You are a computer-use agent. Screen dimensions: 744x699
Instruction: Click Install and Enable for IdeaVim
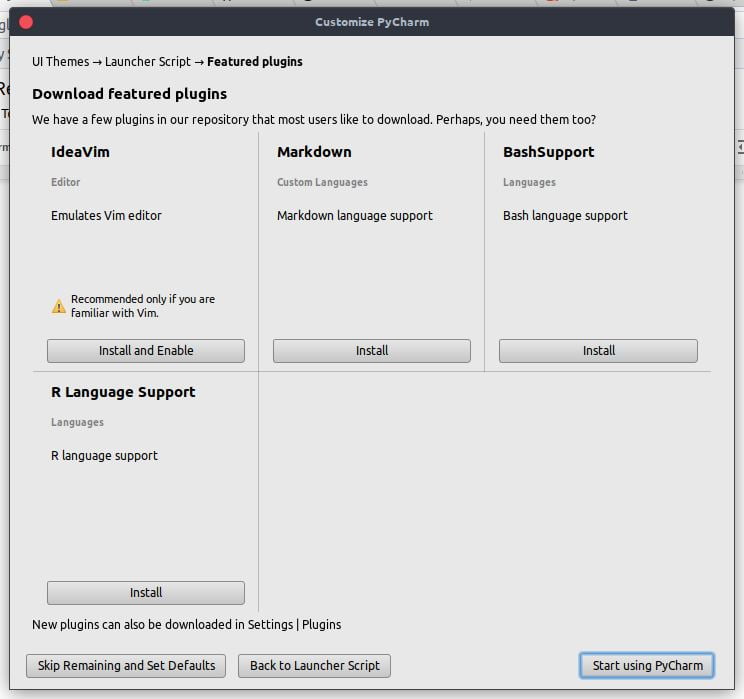(x=146, y=351)
